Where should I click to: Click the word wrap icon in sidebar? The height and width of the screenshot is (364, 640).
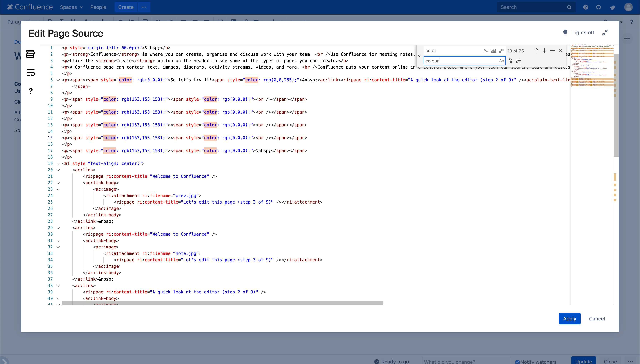(x=31, y=73)
